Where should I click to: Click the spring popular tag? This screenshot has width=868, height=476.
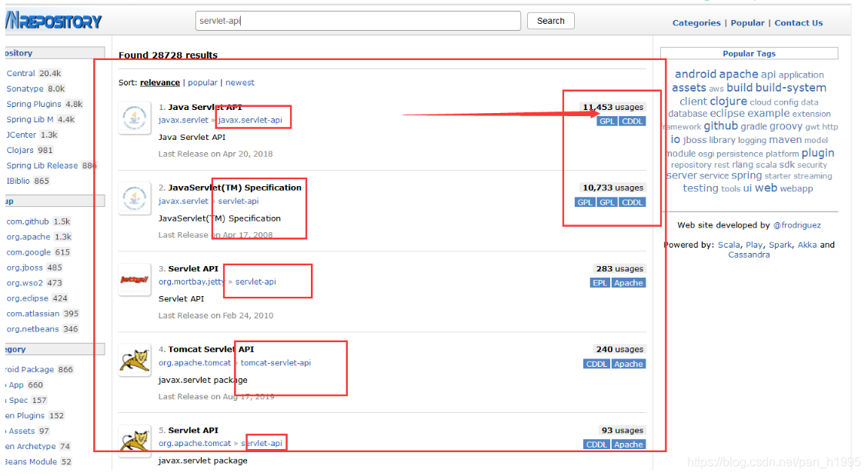(x=746, y=175)
